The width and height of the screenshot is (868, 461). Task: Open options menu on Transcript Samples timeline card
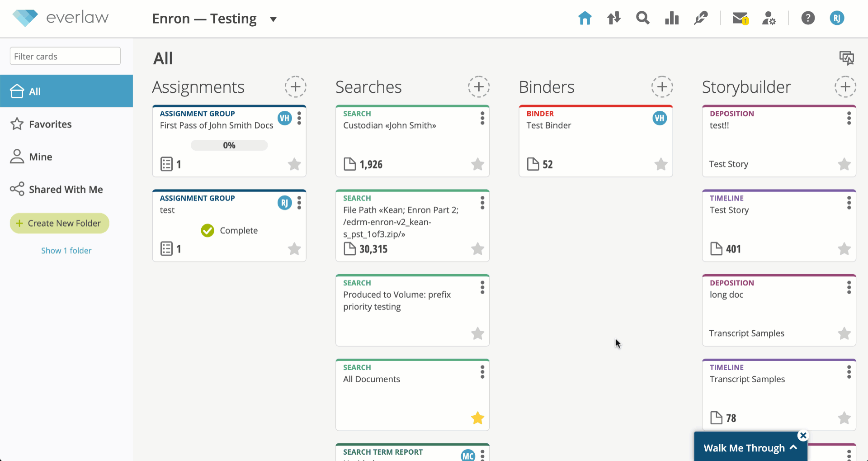click(849, 372)
